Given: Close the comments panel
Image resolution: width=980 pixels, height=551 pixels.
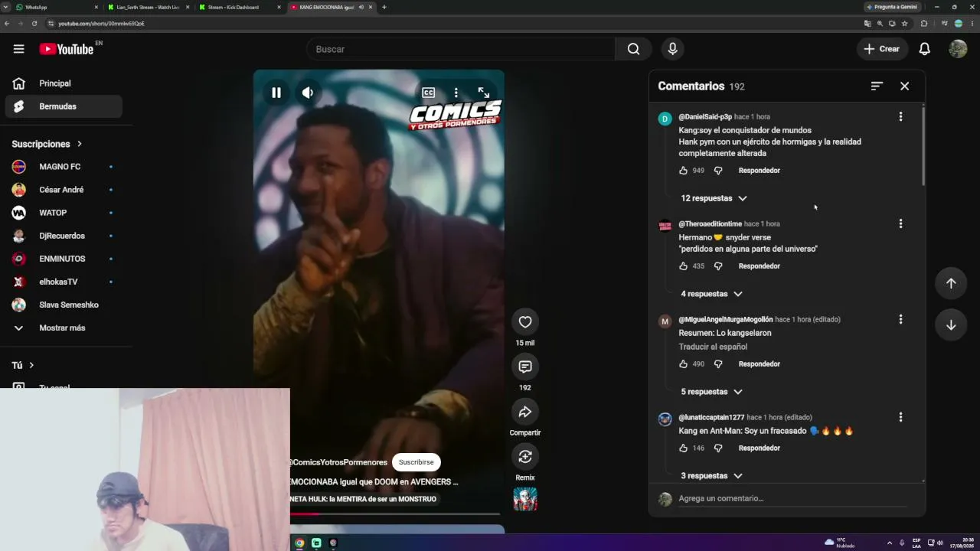Looking at the screenshot, I should [x=904, y=86].
